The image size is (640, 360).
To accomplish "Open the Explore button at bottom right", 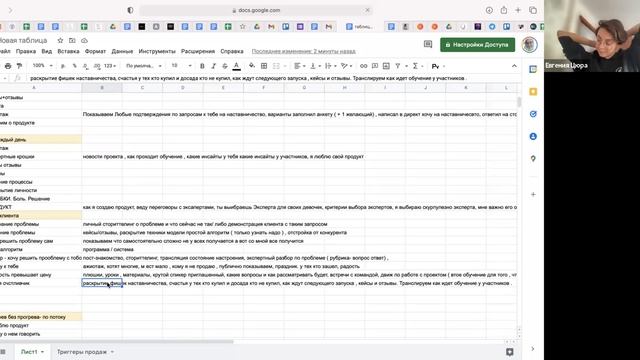I will [x=509, y=351].
